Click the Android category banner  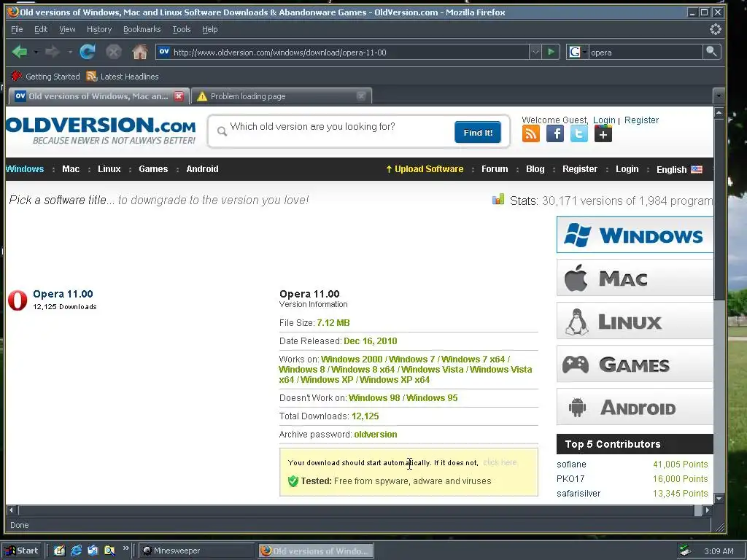635,407
